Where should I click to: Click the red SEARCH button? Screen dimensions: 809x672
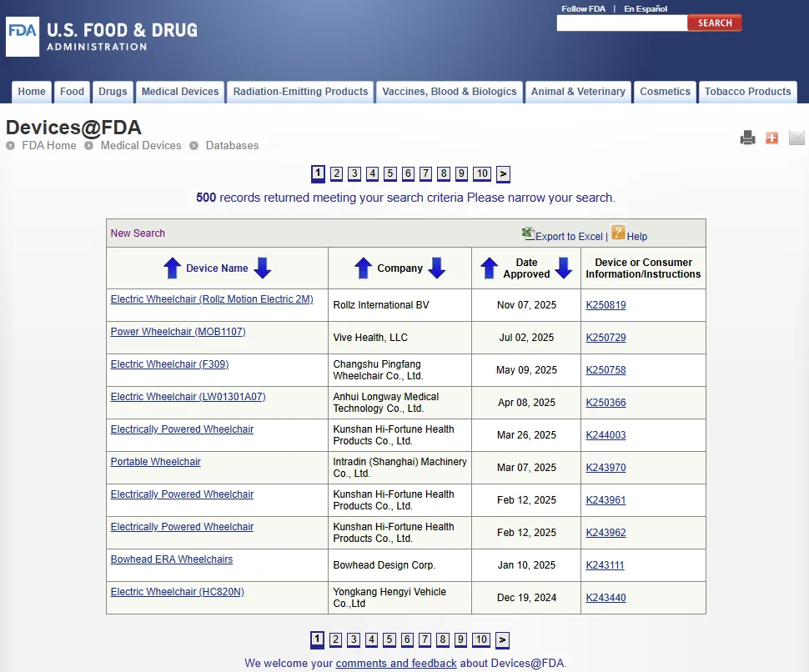pyautogui.click(x=715, y=23)
